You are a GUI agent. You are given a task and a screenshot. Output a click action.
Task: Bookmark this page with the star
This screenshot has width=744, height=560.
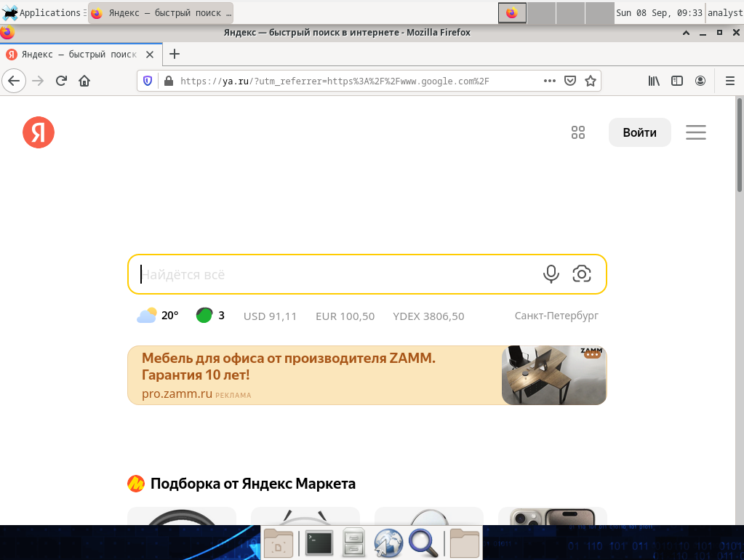pos(591,81)
